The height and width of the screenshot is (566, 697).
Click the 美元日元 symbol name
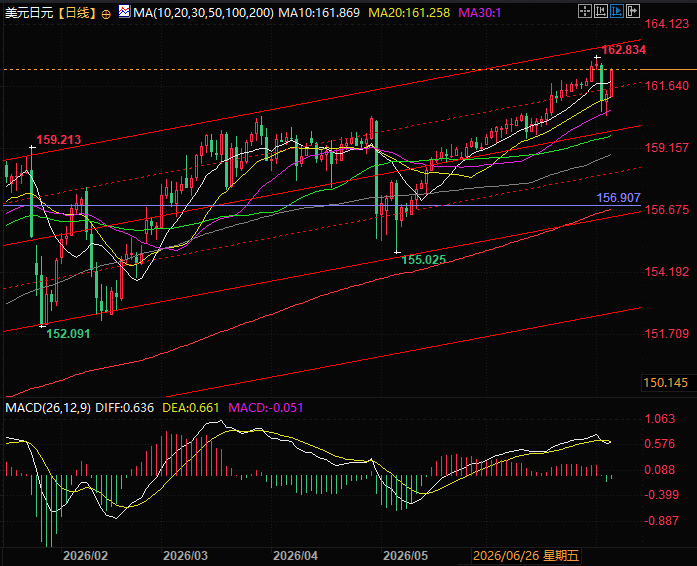[x=29, y=13]
